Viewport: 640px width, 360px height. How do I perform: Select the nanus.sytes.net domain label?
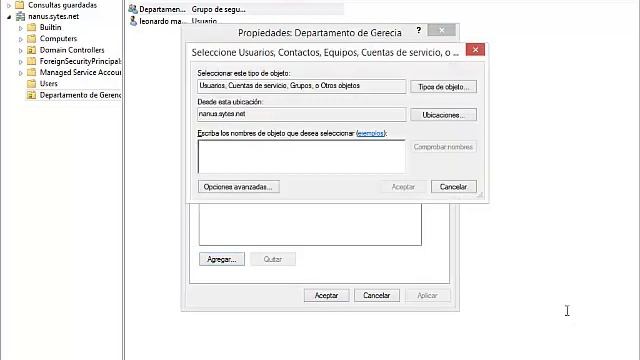(53, 16)
